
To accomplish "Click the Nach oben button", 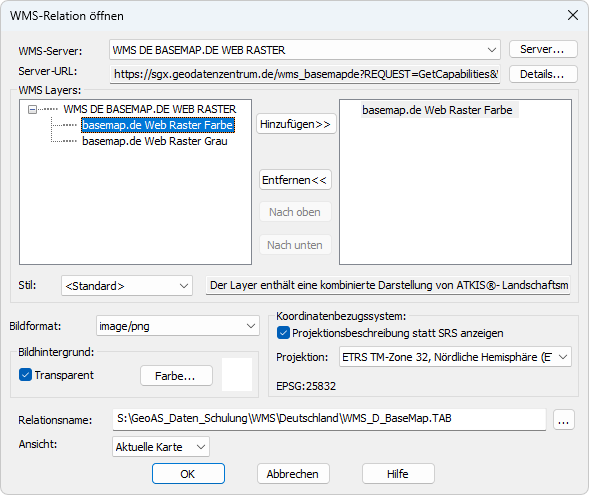I will pyautogui.click(x=295, y=212).
